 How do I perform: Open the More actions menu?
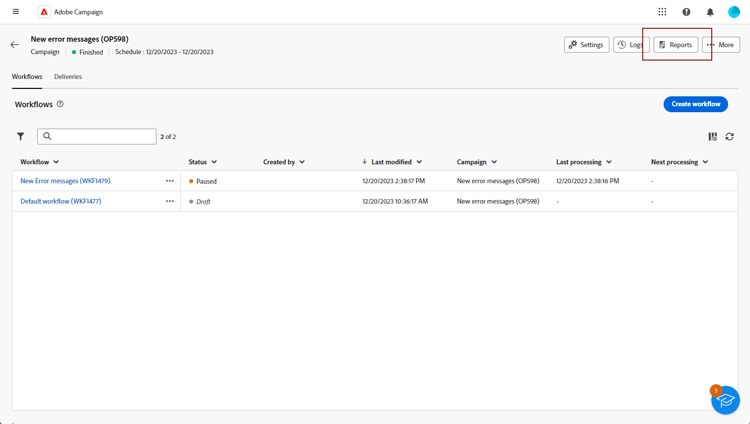coord(721,45)
